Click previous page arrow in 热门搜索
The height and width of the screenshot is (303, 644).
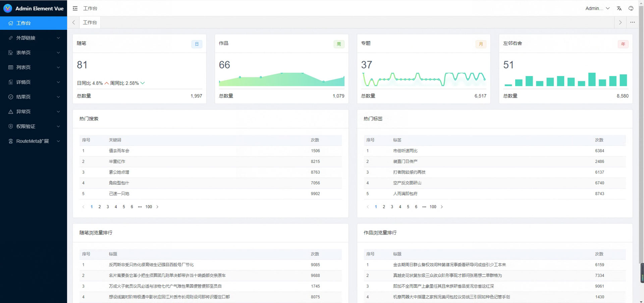(x=83, y=207)
